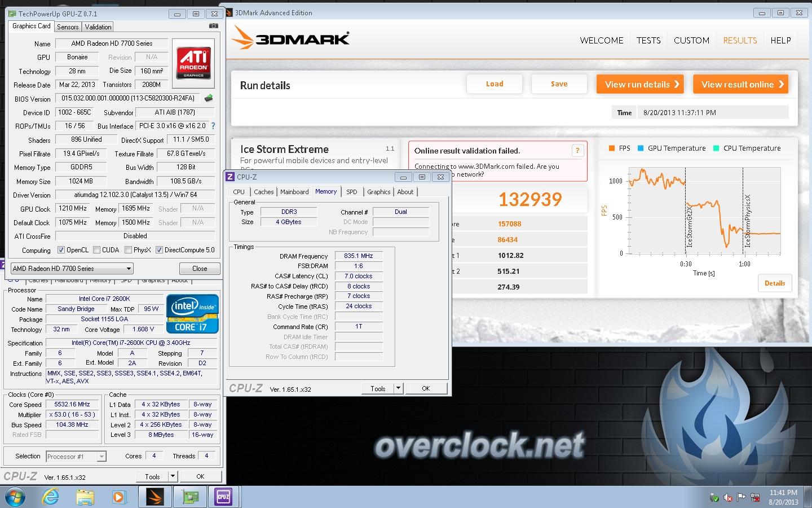Viewport: 812px width, 508px height.
Task: Click the teal CPU Temperature legend swatch
Action: click(x=716, y=148)
